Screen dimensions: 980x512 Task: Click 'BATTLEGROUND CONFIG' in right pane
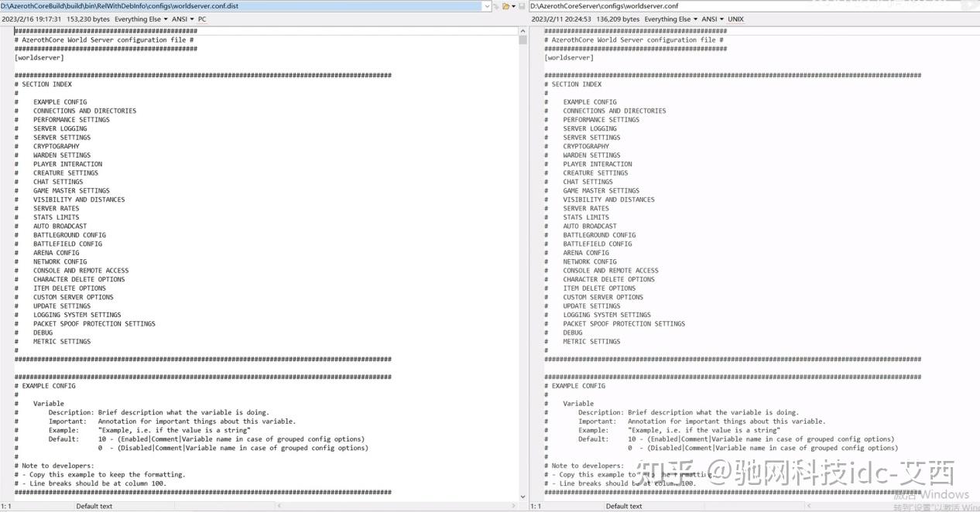pos(599,235)
